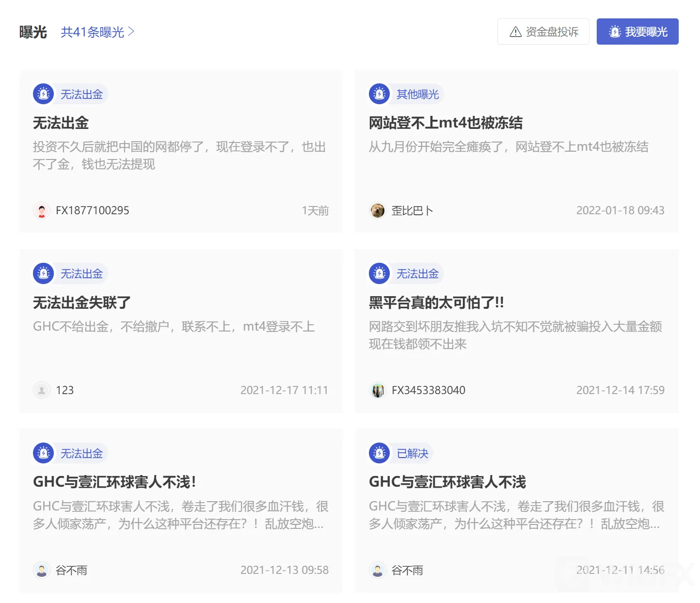Open the 已解决 post GHC与壹汇环球害人不浅
This screenshot has width=700, height=603.
coord(447,482)
